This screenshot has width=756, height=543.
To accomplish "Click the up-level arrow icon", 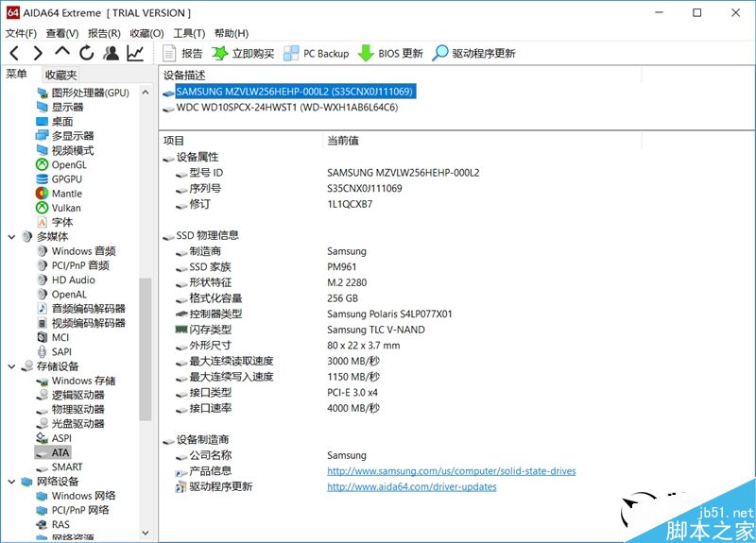I will point(62,51).
